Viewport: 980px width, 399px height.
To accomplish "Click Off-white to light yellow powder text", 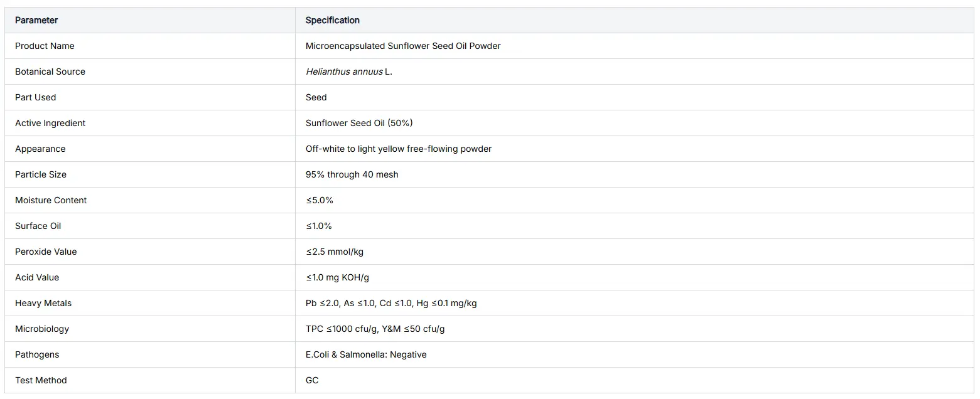I will pos(399,149).
